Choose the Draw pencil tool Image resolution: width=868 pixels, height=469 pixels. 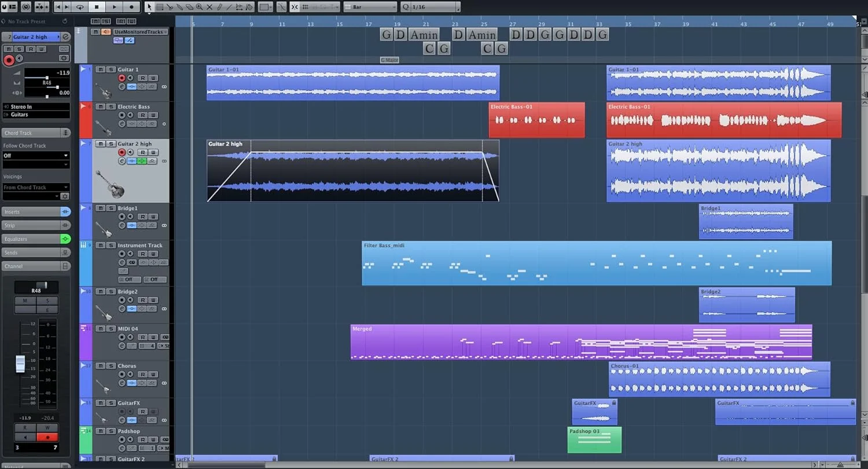tap(219, 7)
